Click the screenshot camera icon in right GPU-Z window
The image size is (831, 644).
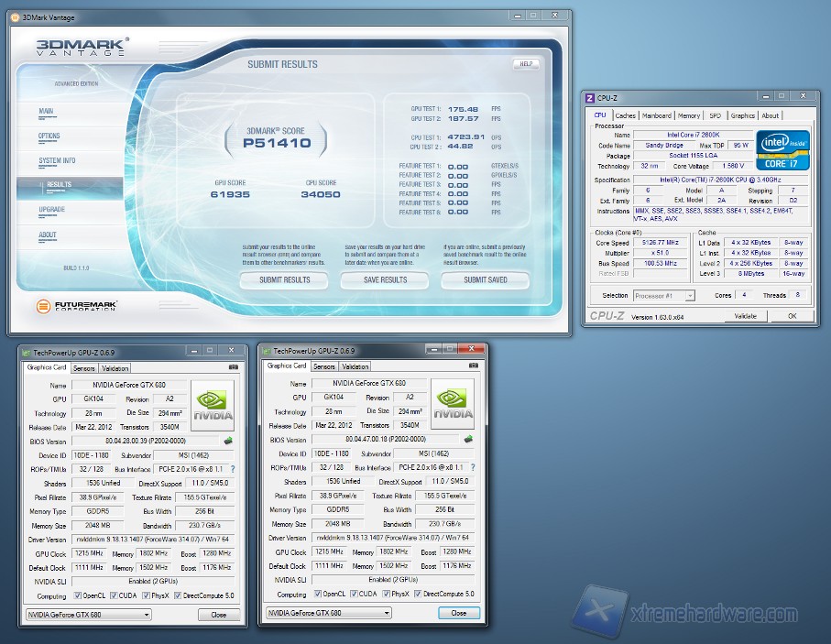click(x=474, y=366)
